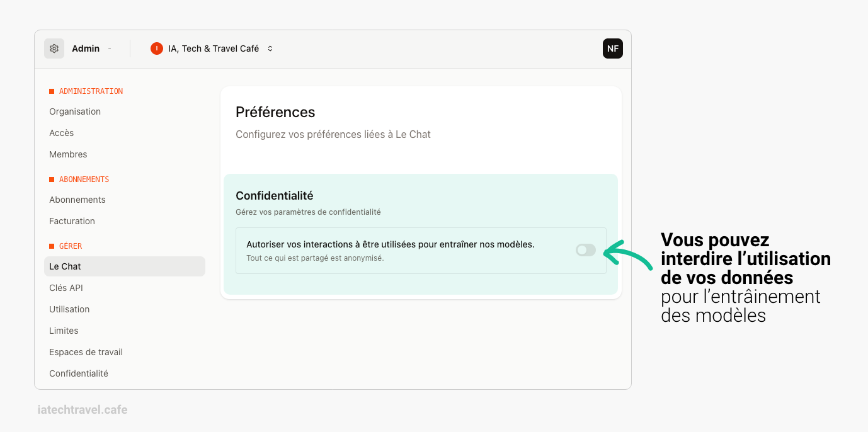Select Le Chat in the sidebar

(x=66, y=266)
